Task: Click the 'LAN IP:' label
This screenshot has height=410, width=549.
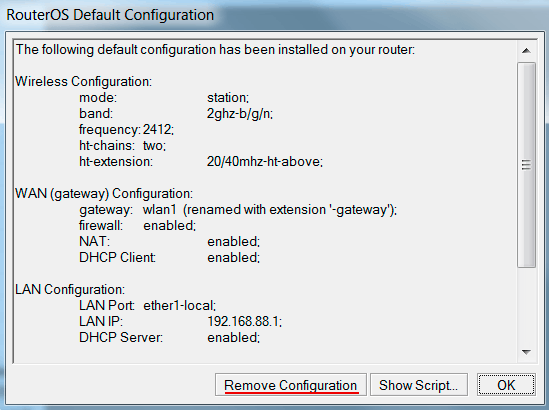Action: coord(101,321)
